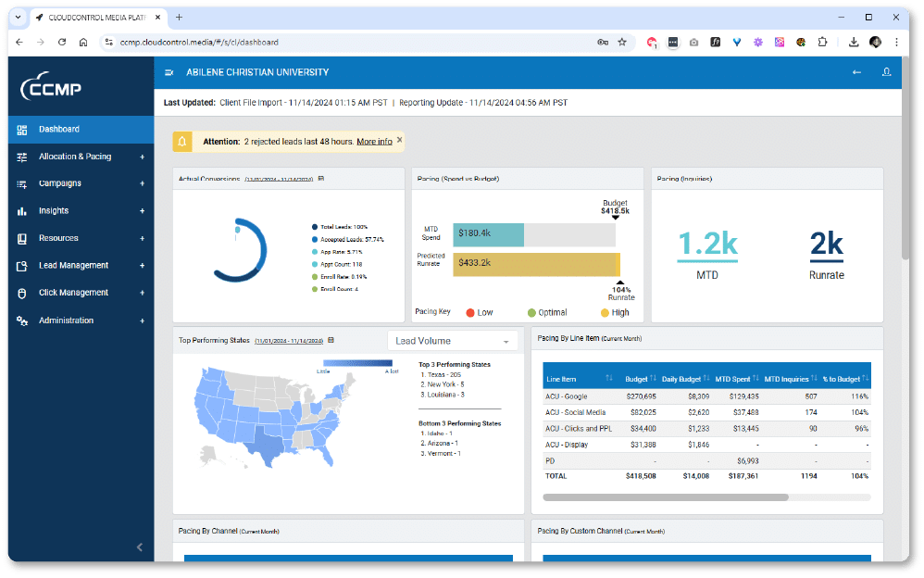
Task: Click the 1.2k MTD inquiries value
Action: tap(707, 244)
